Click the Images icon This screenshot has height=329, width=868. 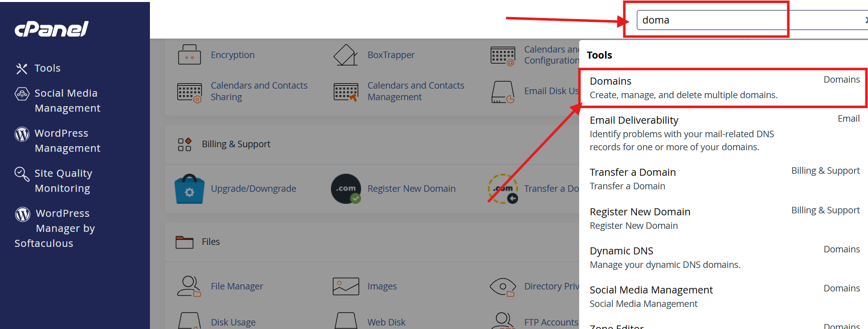(x=346, y=286)
